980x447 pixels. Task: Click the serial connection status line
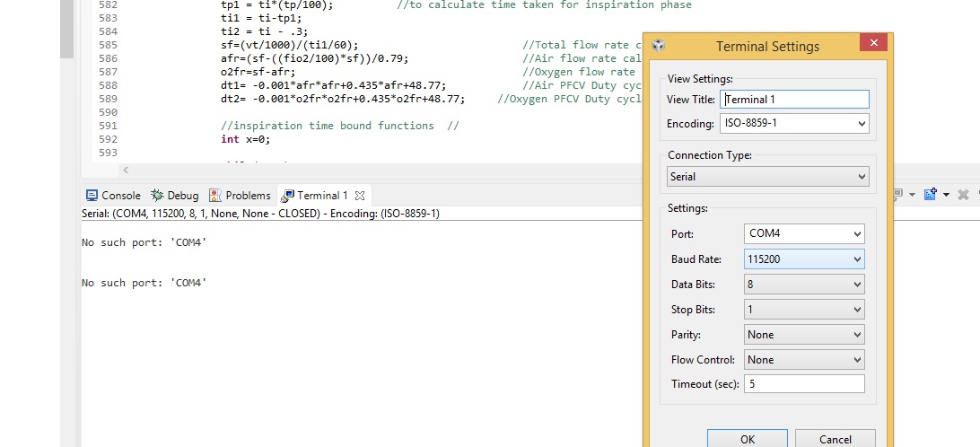click(260, 214)
